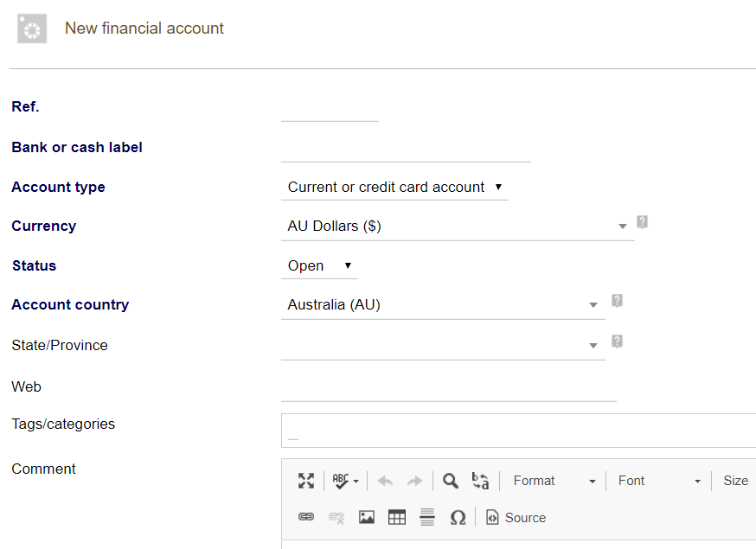Open the Replace tool in editor

(480, 481)
